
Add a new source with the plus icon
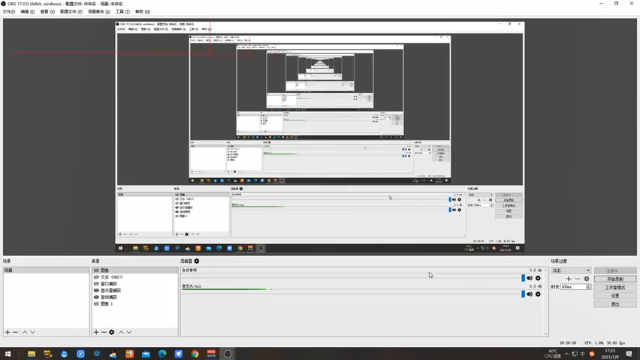96,332
